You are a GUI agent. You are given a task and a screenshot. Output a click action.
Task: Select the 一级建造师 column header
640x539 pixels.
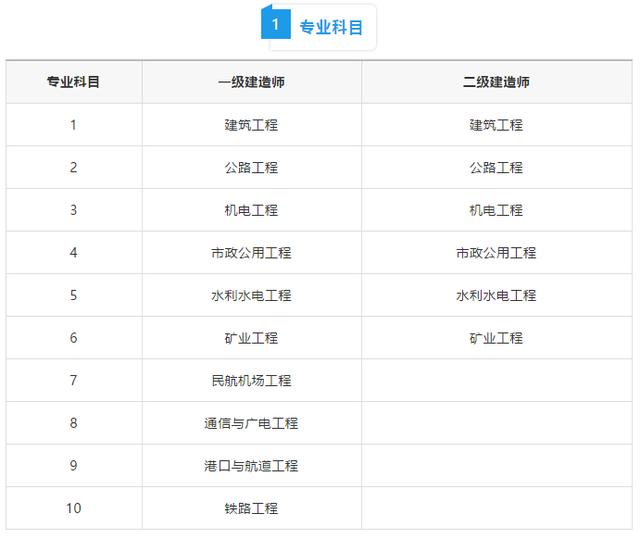pos(251,82)
